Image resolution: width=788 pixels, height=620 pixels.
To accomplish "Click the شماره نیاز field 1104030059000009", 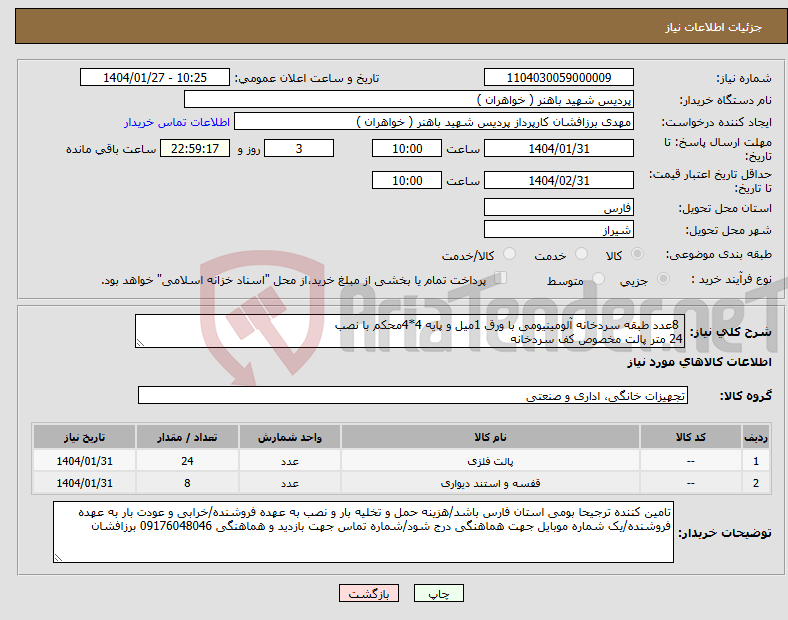I will 559,78.
